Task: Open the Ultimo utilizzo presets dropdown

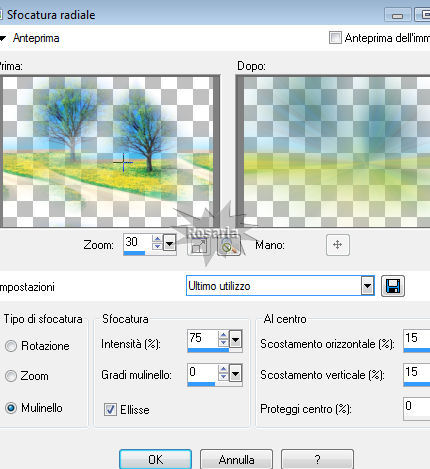Action: (367, 286)
